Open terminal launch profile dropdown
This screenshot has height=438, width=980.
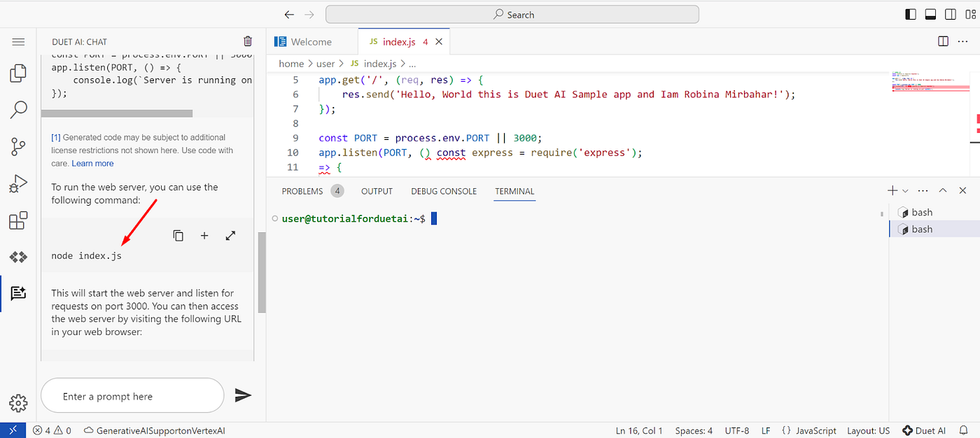905,191
